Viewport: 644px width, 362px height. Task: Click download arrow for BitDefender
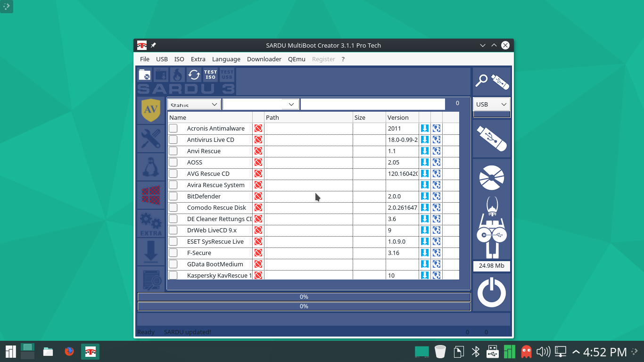[x=424, y=196]
